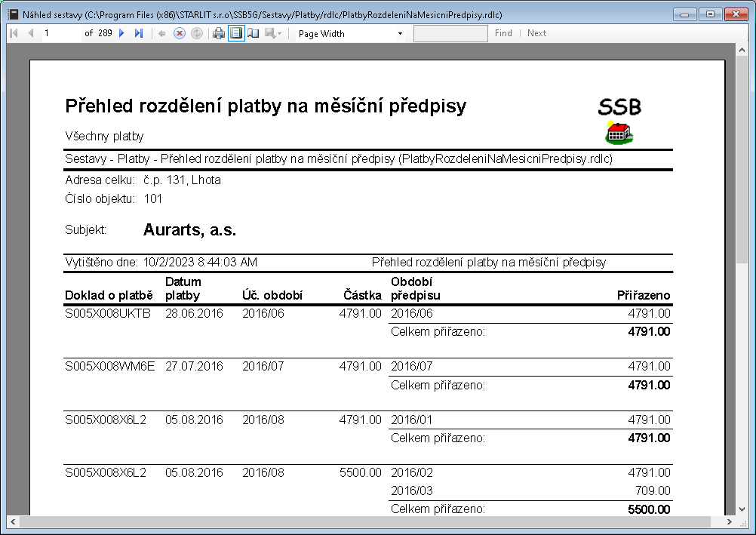Refresh the report view

click(x=196, y=33)
